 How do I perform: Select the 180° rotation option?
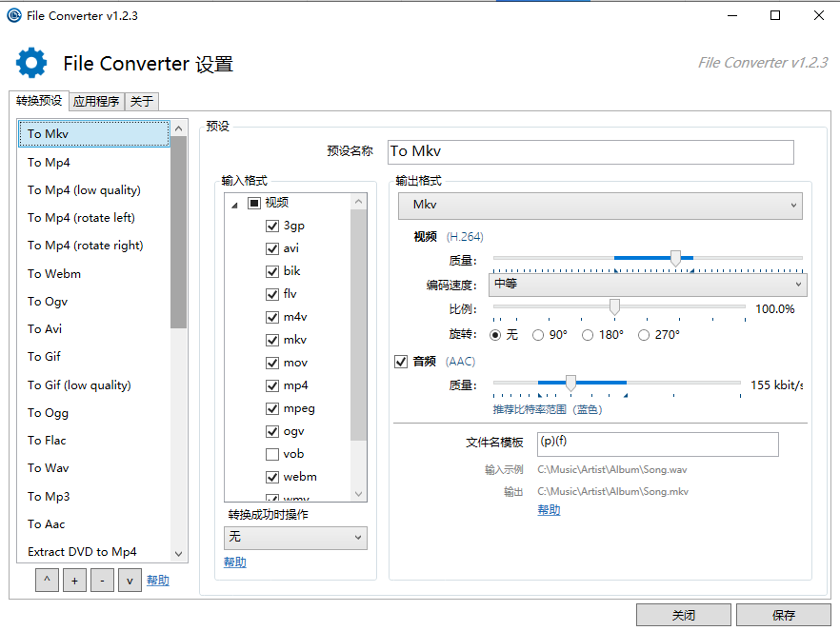588,335
